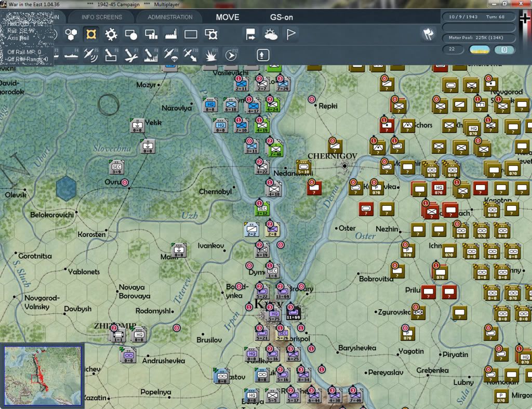Viewport: 532px width, 409px height.
Task: Open the INFO SCREENS tab
Action: tap(101, 17)
